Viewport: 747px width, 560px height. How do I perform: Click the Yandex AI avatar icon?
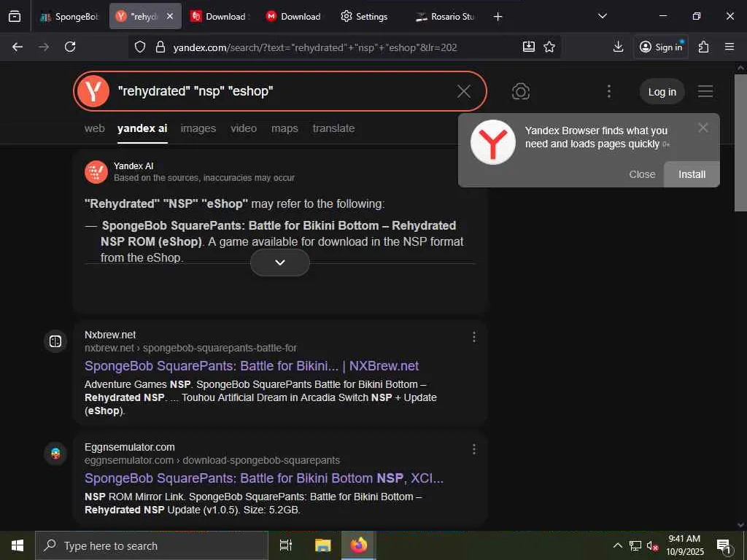(96, 172)
